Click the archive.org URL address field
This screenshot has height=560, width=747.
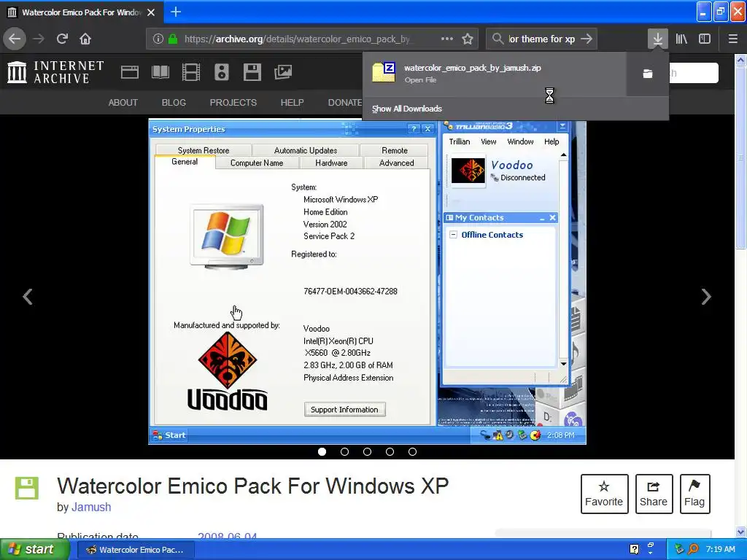click(298, 39)
